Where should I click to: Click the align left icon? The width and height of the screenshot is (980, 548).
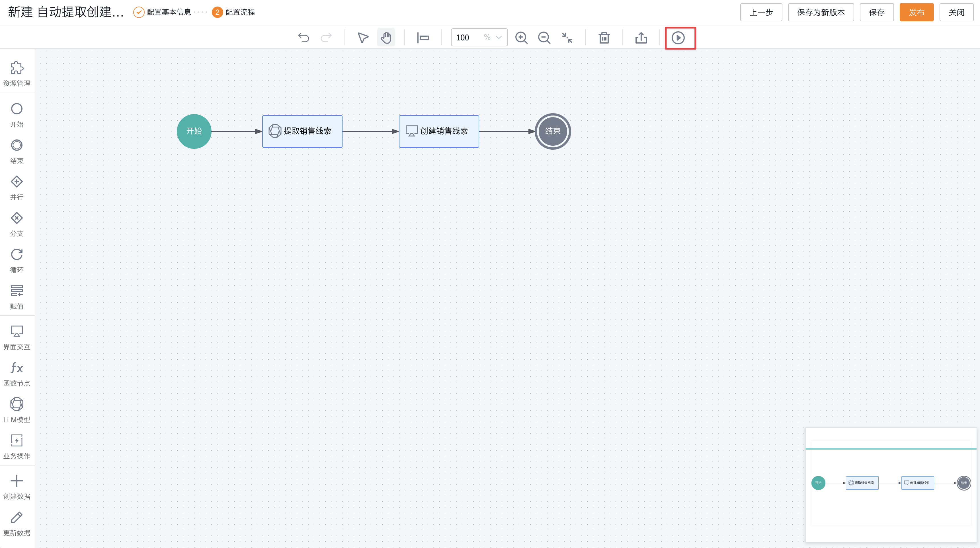[x=423, y=38]
